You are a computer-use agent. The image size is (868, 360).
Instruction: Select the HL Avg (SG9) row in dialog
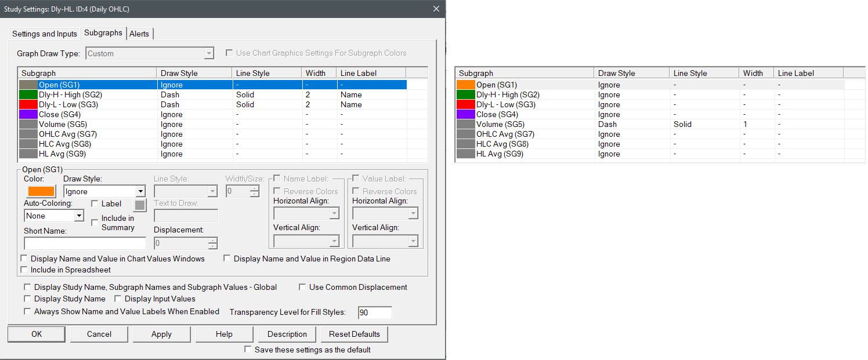coord(212,154)
